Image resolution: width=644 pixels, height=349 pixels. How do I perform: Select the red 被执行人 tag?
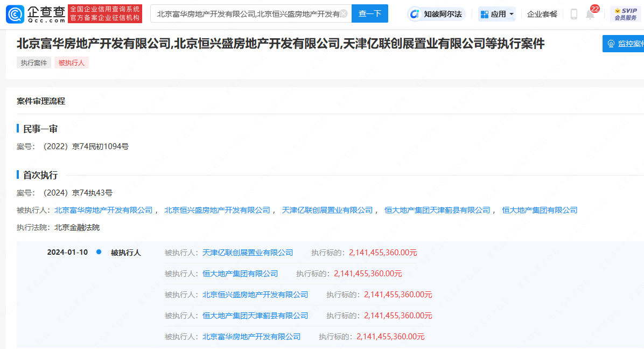(x=72, y=63)
